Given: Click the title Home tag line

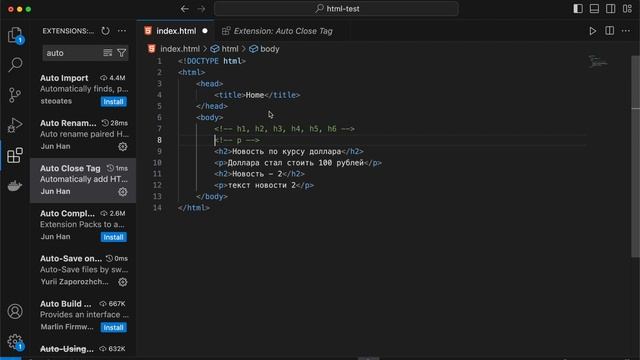Looking at the screenshot, I should 257,95.
